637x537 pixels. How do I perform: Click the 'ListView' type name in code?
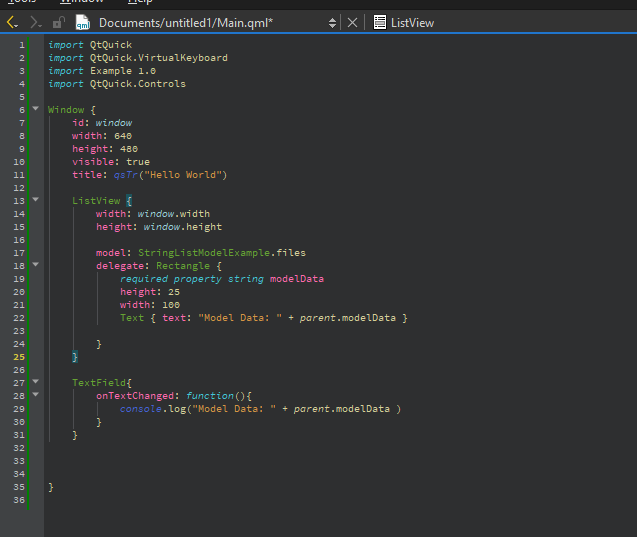pyautogui.click(x=96, y=201)
